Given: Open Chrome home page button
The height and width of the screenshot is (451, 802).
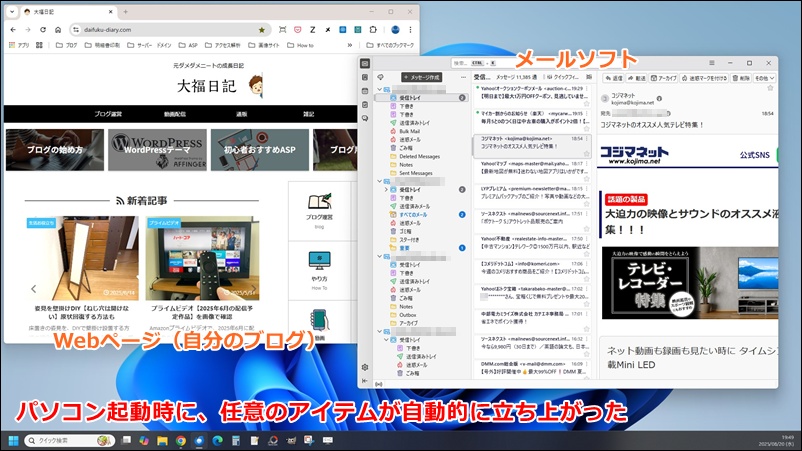Looking at the screenshot, I should [x=58, y=30].
